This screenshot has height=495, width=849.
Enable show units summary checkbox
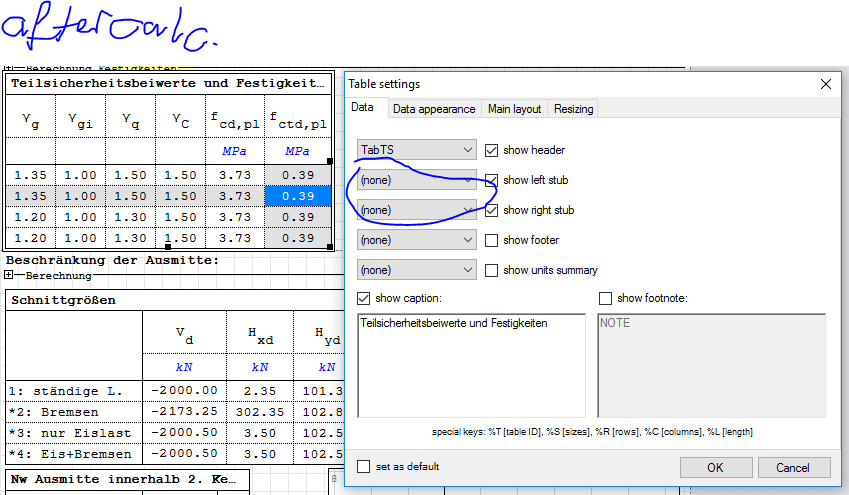pyautogui.click(x=491, y=270)
